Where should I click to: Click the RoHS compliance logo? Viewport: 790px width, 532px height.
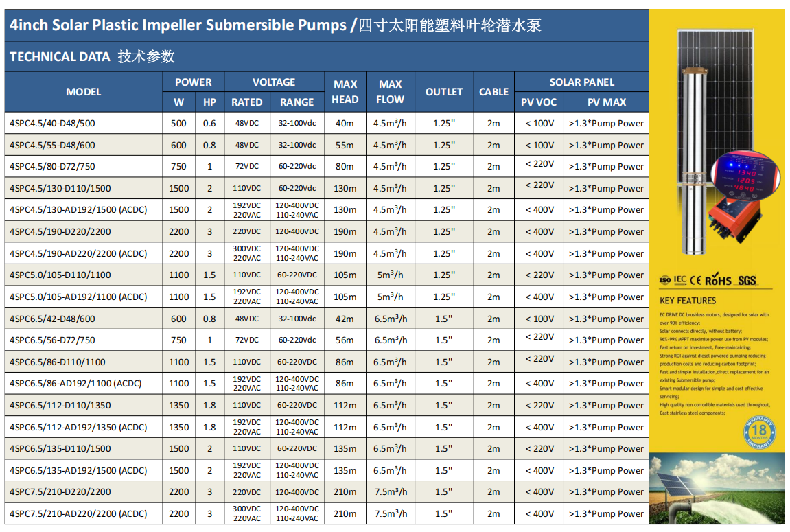tap(719, 280)
